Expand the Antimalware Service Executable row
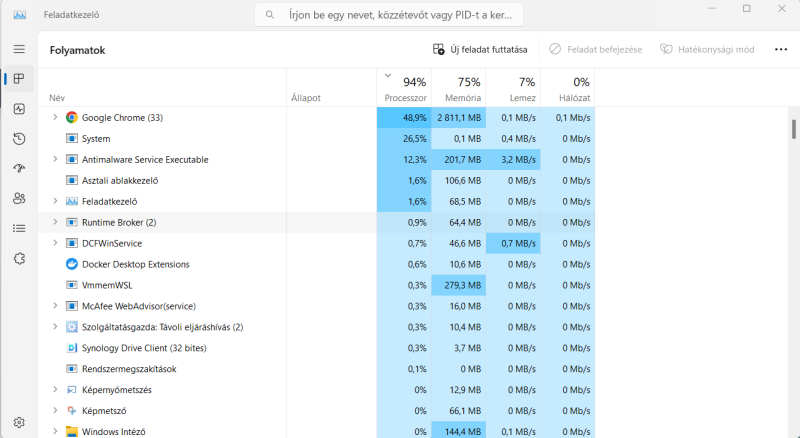Image resolution: width=800 pixels, height=438 pixels. [x=55, y=159]
